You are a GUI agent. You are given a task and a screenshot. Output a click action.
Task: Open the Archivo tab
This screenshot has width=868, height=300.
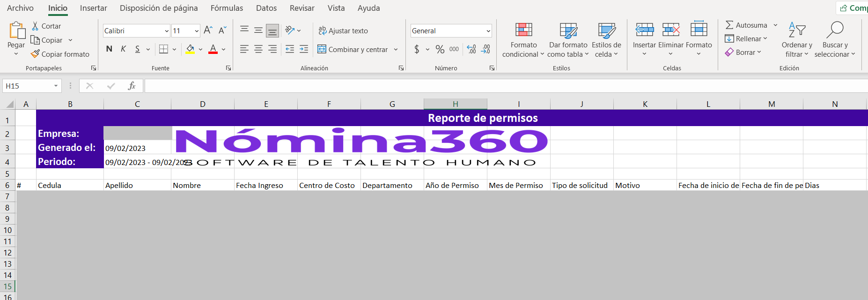(20, 8)
